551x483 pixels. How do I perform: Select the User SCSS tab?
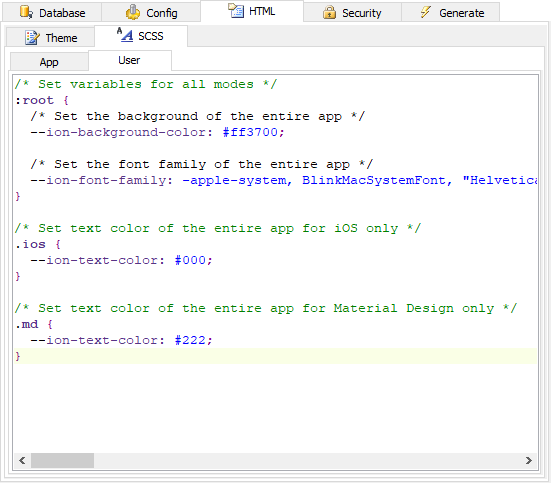(130, 60)
